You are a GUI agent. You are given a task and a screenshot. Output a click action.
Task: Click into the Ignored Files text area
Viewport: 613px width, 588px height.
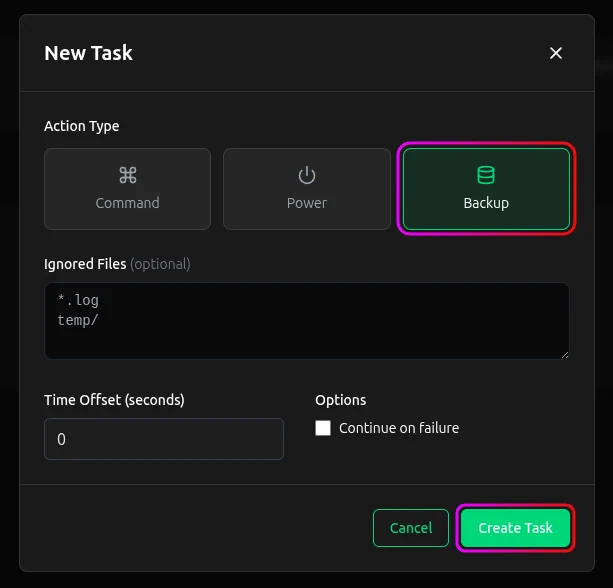(x=307, y=321)
